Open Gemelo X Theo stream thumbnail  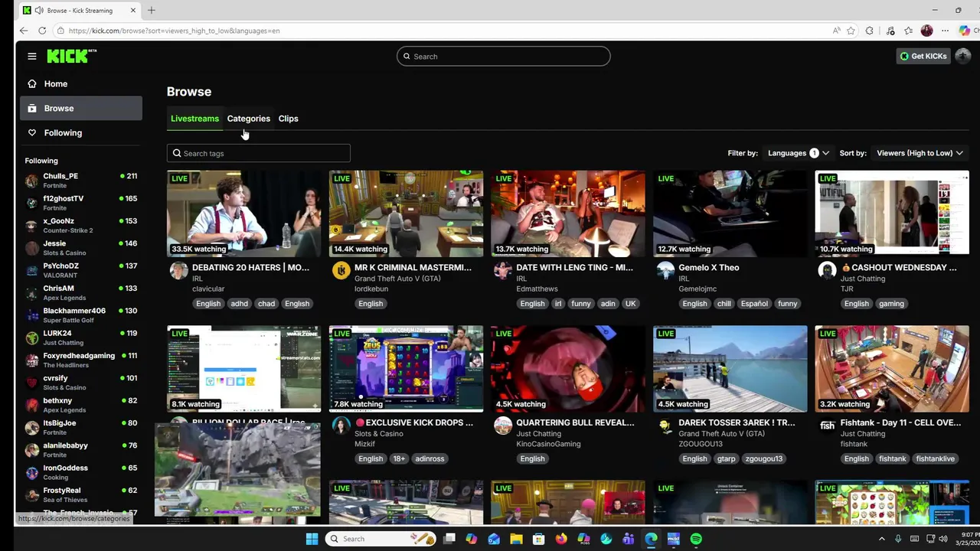coord(730,214)
